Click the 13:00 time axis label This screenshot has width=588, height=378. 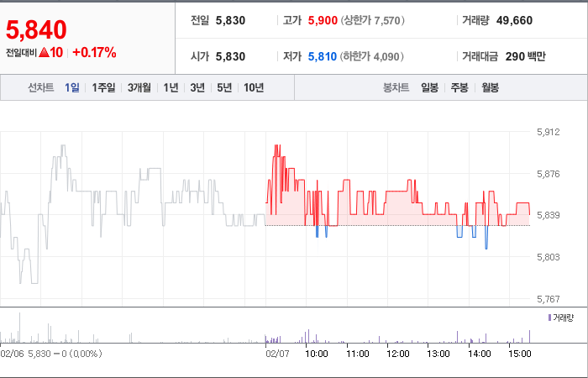point(438,354)
